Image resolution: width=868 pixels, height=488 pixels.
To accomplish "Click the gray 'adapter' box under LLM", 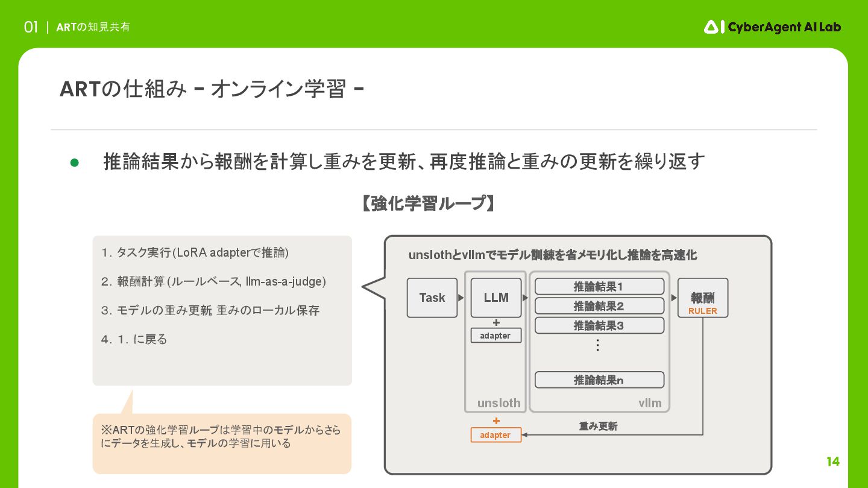I will (496, 336).
